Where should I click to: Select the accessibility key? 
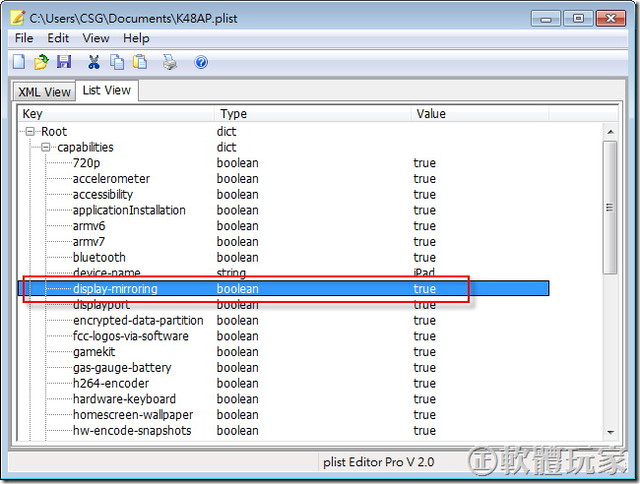tap(102, 195)
